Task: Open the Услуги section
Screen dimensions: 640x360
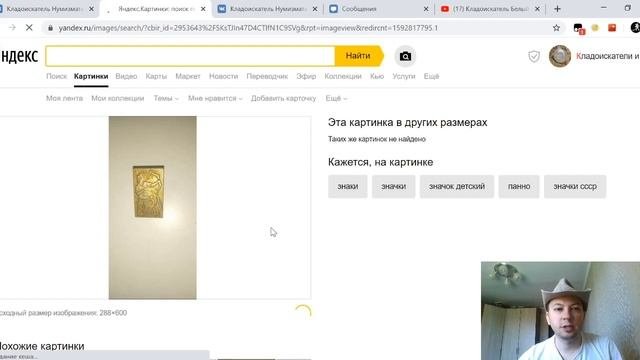Action: 404,76
